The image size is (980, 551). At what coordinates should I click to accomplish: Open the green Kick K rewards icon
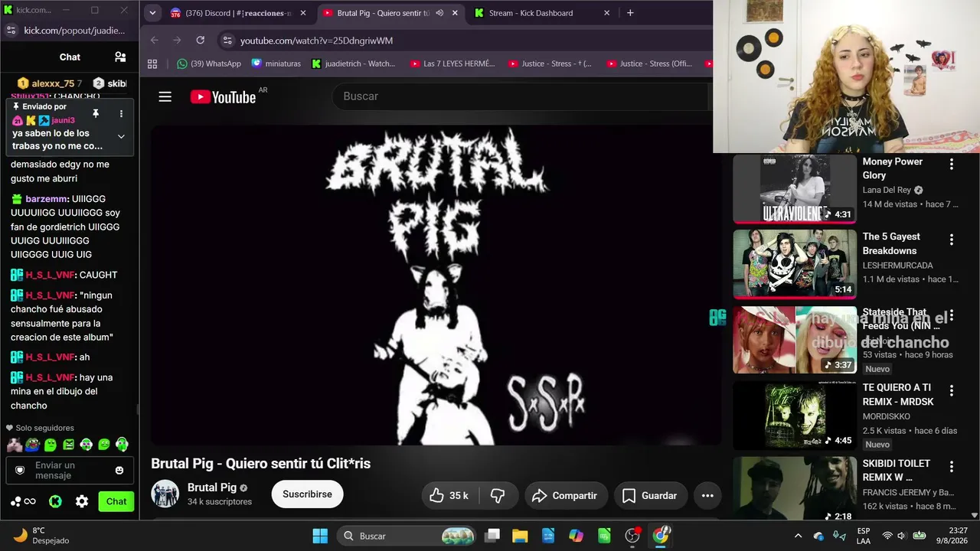coord(55,501)
